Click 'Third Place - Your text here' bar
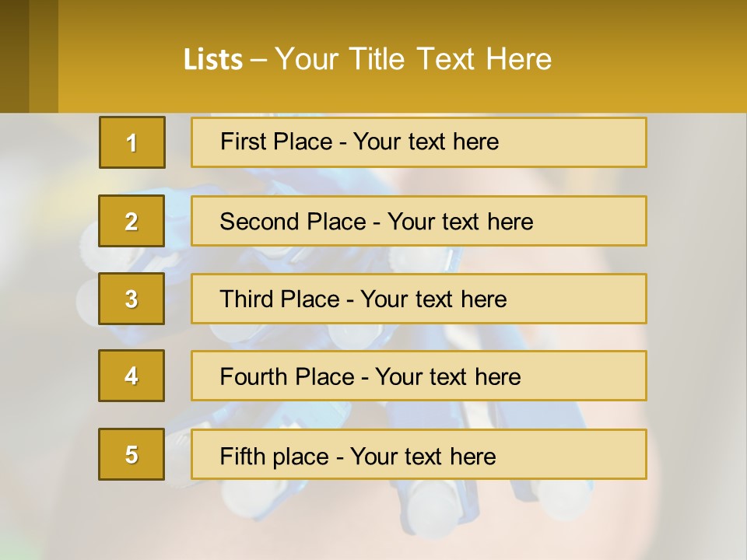Image resolution: width=747 pixels, height=560 pixels. 419,299
